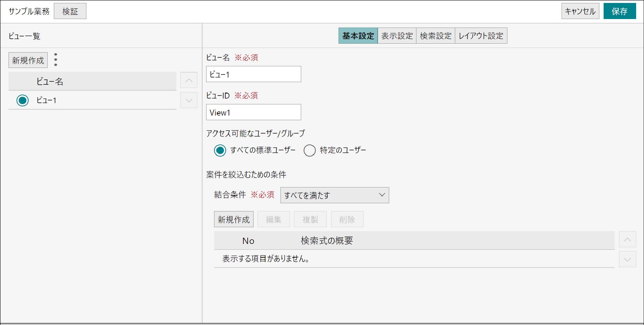Click the 保存 button

(x=620, y=11)
